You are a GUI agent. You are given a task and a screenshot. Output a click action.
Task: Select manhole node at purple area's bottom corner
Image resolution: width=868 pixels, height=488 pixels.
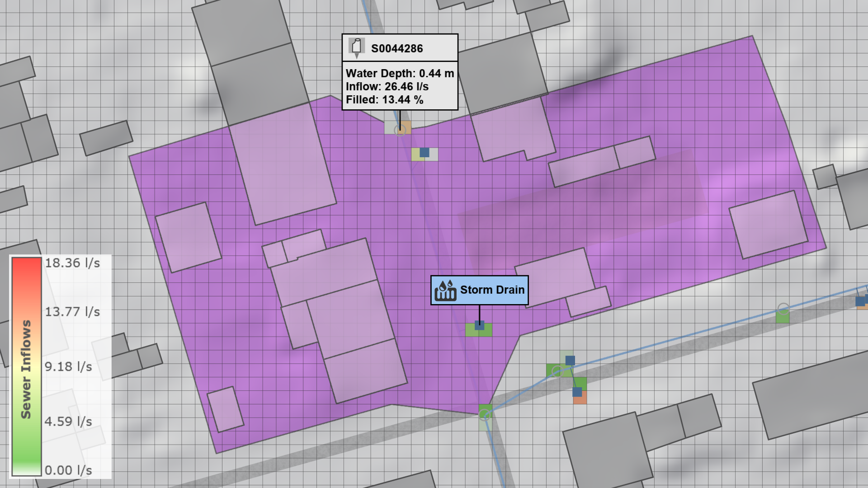coord(485,414)
